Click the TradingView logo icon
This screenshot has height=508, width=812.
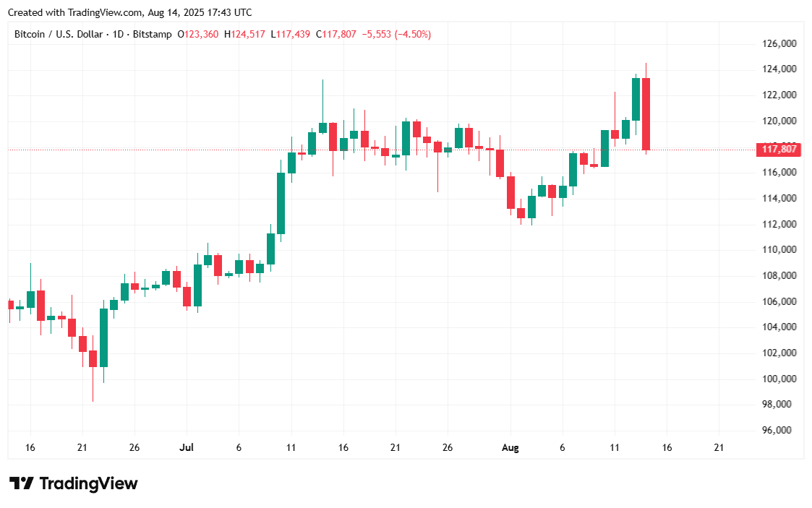coord(21,483)
